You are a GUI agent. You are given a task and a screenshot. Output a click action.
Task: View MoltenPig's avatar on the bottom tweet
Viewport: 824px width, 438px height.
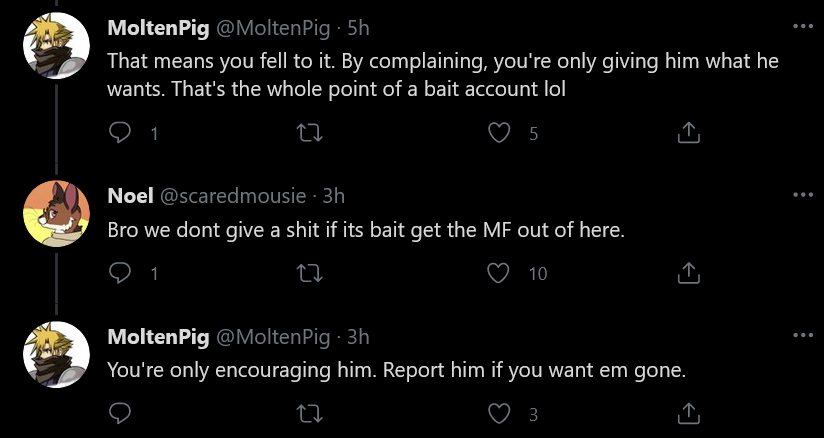click(56, 354)
